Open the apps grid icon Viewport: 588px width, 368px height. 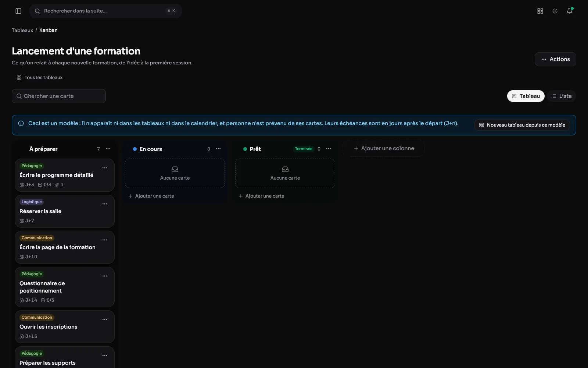540,11
